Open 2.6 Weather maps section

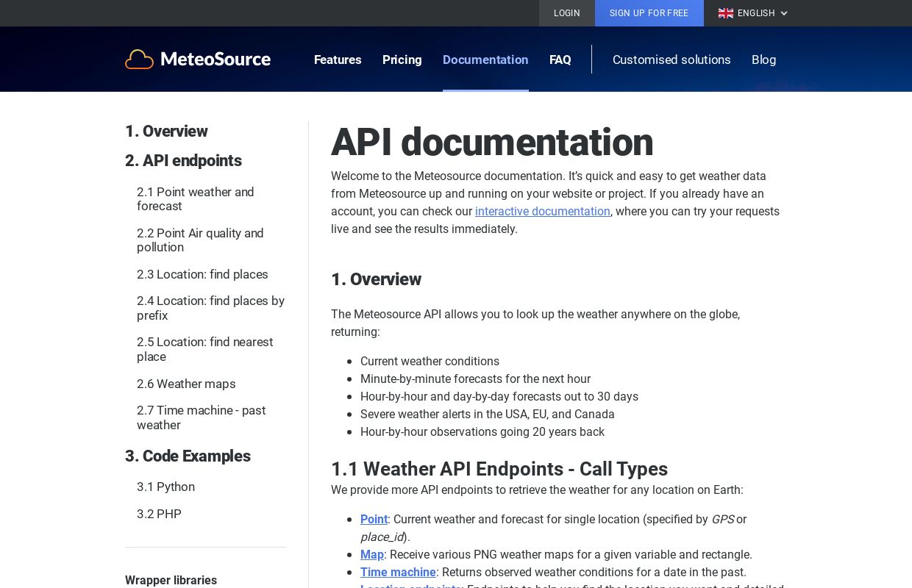186,384
